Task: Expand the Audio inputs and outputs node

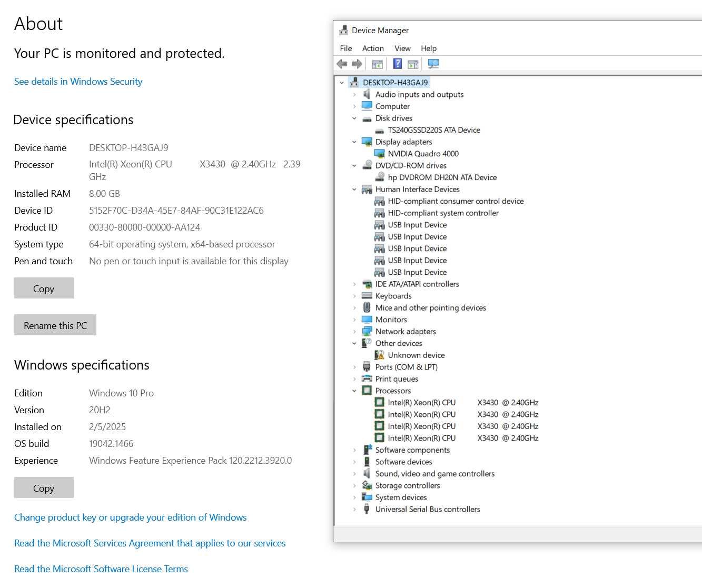Action: click(354, 95)
